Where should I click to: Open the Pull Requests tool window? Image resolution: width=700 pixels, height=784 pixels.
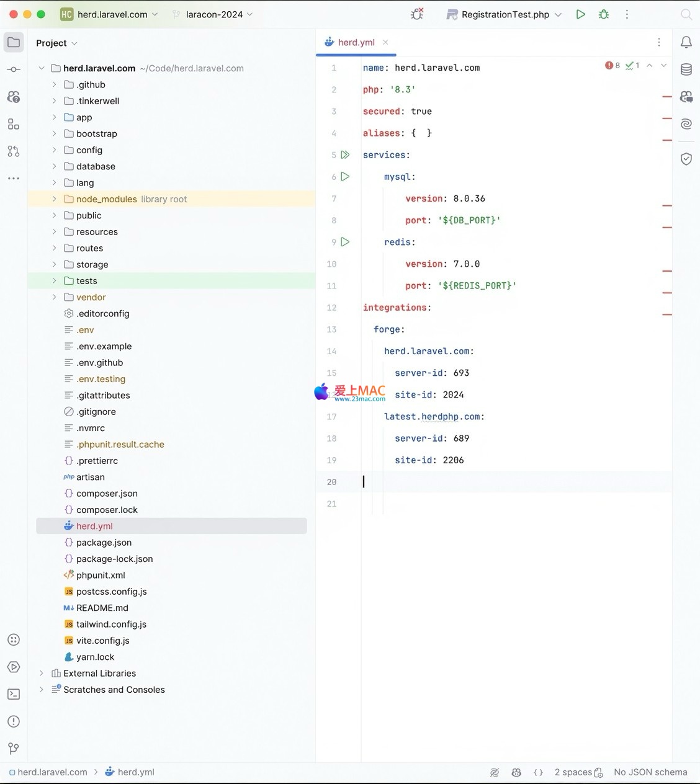[14, 151]
